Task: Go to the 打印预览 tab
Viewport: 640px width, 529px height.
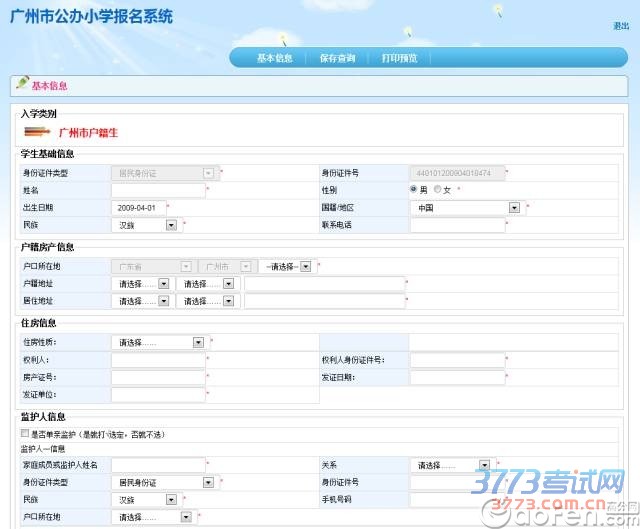Action: pos(399,58)
